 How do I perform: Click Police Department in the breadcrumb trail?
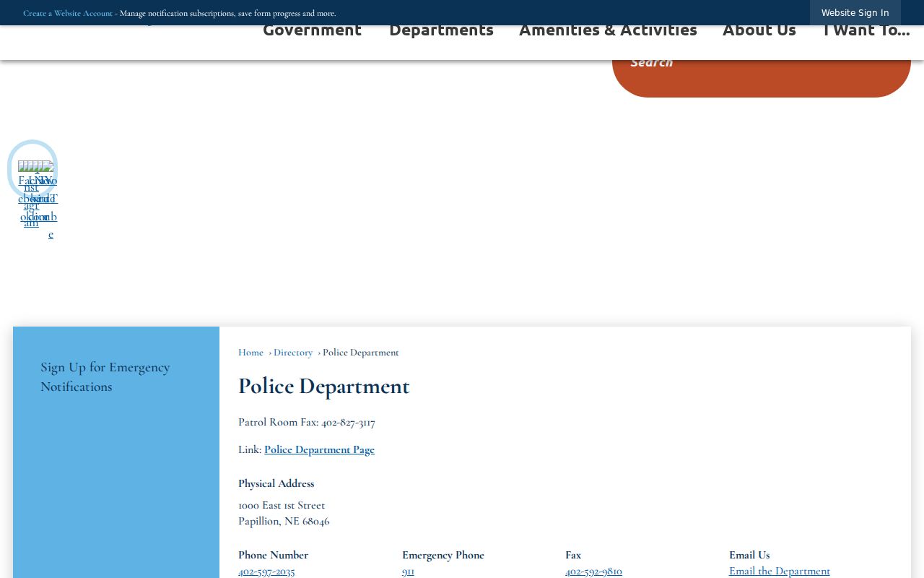coord(361,353)
